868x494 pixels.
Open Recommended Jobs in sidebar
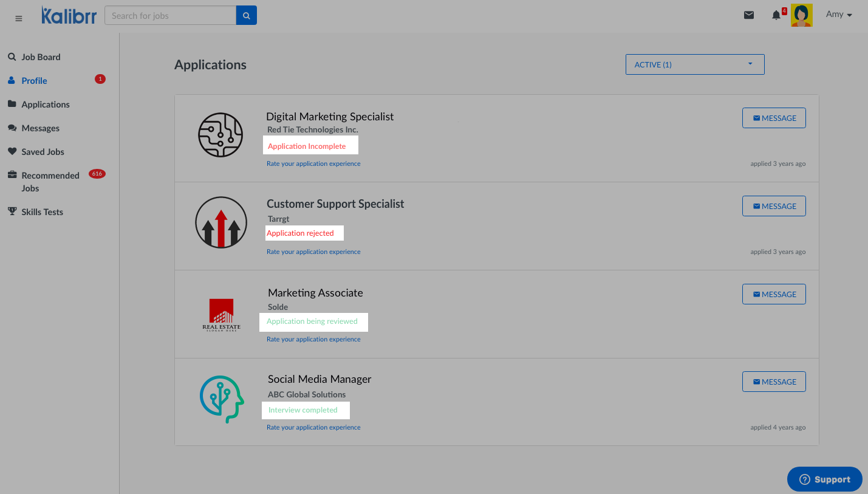click(50, 182)
